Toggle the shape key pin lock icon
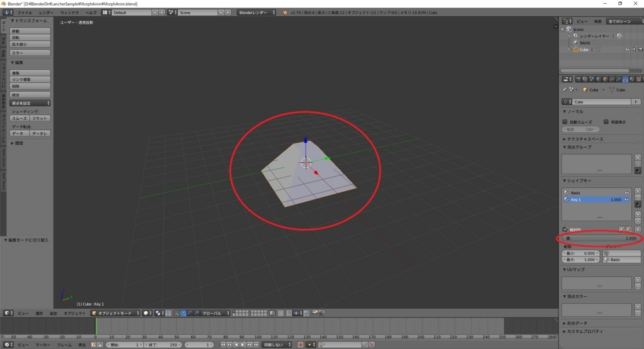Image resolution: width=644 pixels, height=349 pixels. tap(621, 229)
